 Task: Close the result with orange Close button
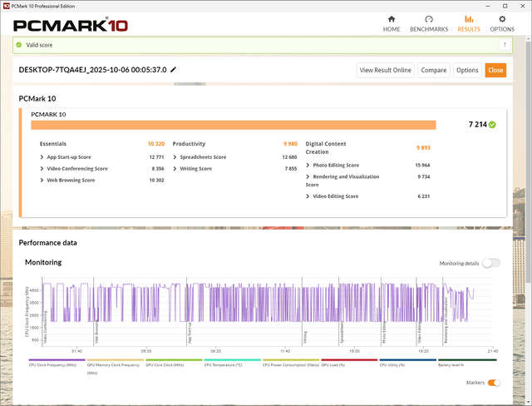[495, 70]
